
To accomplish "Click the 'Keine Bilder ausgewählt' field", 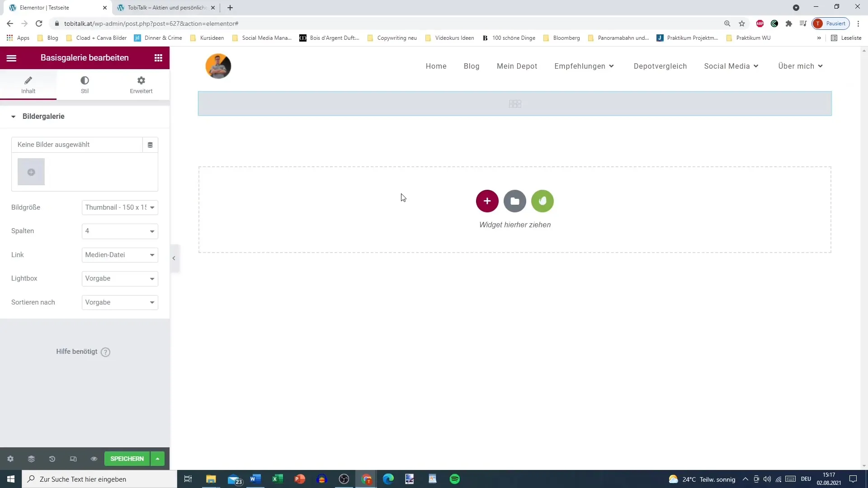I will click(77, 145).
